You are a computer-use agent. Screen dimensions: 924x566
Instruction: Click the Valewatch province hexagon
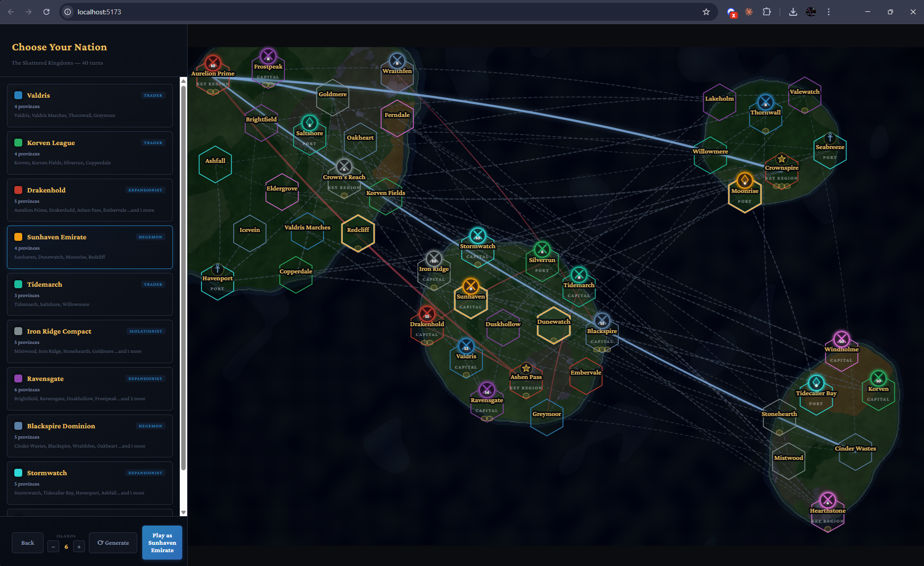click(804, 95)
